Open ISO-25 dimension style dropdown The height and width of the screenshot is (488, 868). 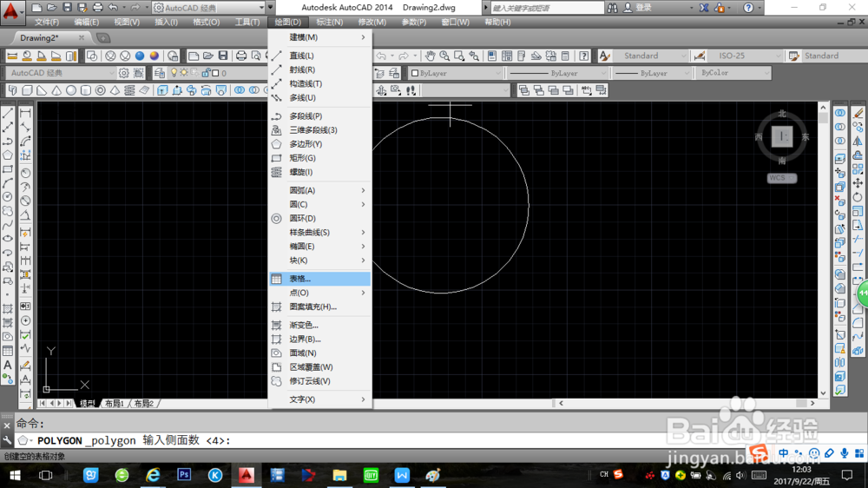coord(745,56)
